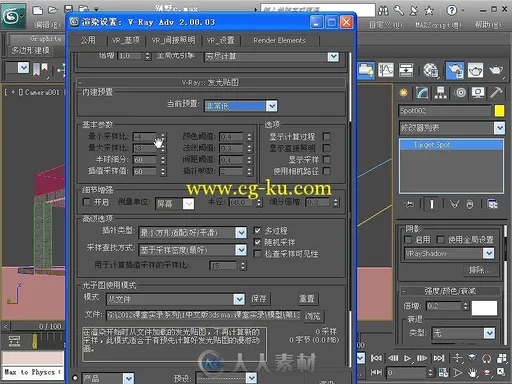Switch to the 公用 tab
The height and width of the screenshot is (384, 512).
point(88,41)
